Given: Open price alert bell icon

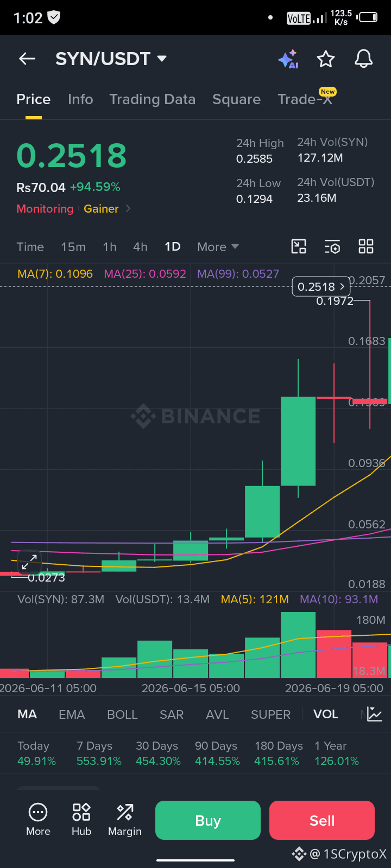Looking at the screenshot, I should point(363,59).
